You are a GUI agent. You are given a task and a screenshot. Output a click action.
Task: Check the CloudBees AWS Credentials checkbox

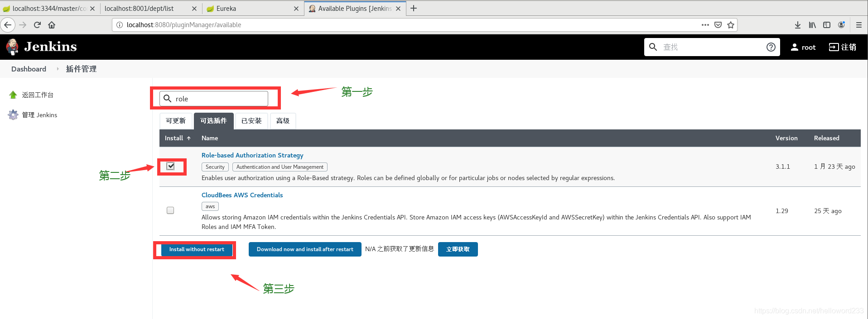170,210
